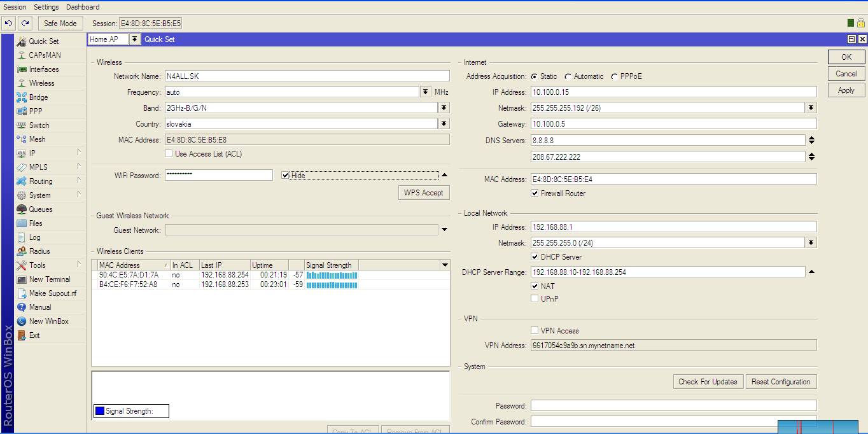The image size is (868, 434).
Task: Open Queues in the left menu
Action: [x=40, y=209]
